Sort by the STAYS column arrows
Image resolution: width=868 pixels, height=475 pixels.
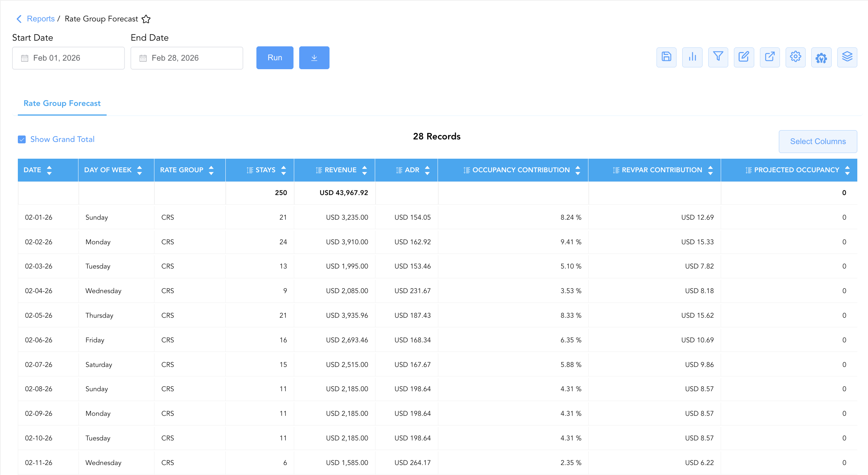point(284,170)
